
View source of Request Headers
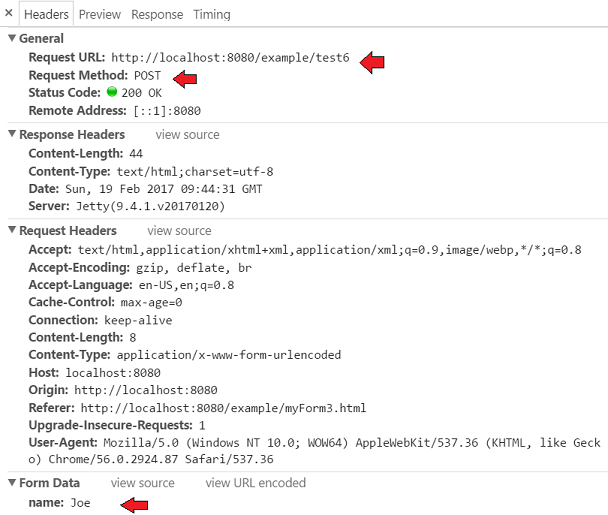(x=179, y=231)
